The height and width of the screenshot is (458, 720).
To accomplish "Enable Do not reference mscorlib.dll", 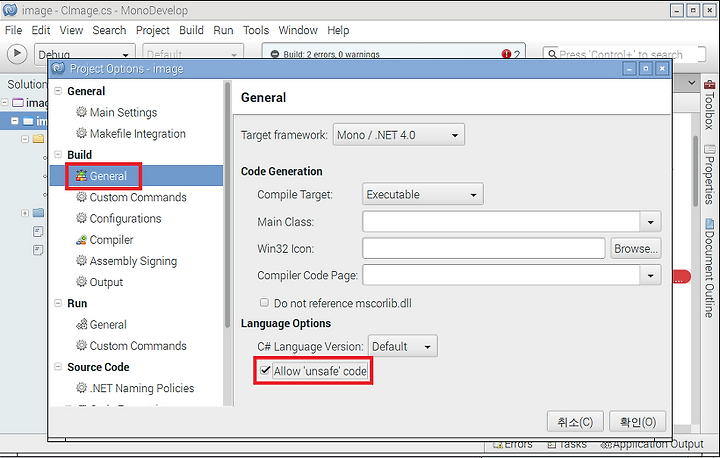I will [x=264, y=303].
